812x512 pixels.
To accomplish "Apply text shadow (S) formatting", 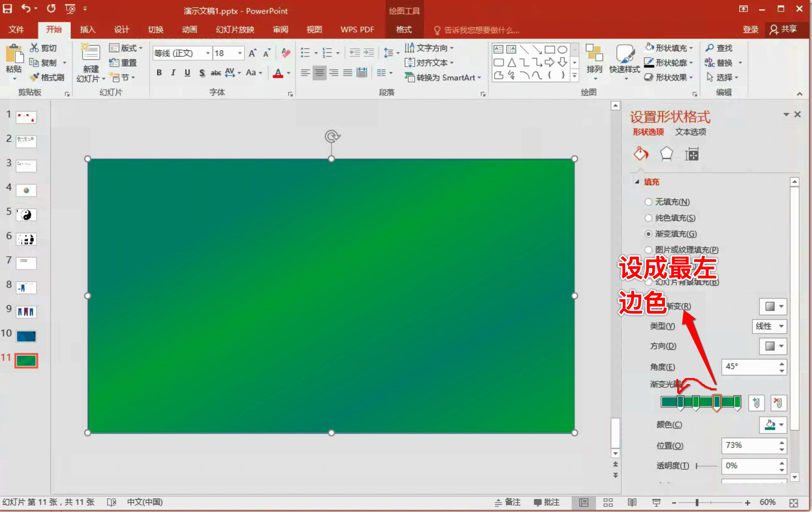I will pyautogui.click(x=202, y=73).
